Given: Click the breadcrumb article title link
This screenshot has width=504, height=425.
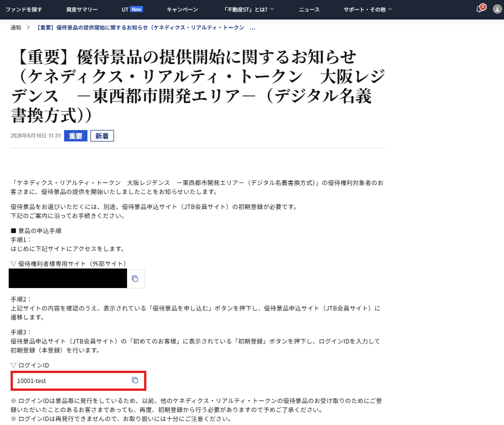Looking at the screenshot, I should [144, 27].
